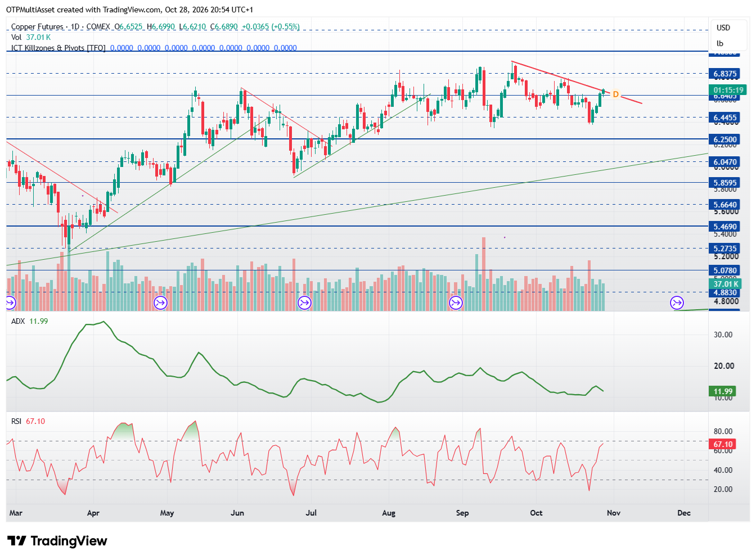This screenshot has width=756, height=560.
Task: Click the 6.4455 price level label
Action: pyautogui.click(x=724, y=118)
